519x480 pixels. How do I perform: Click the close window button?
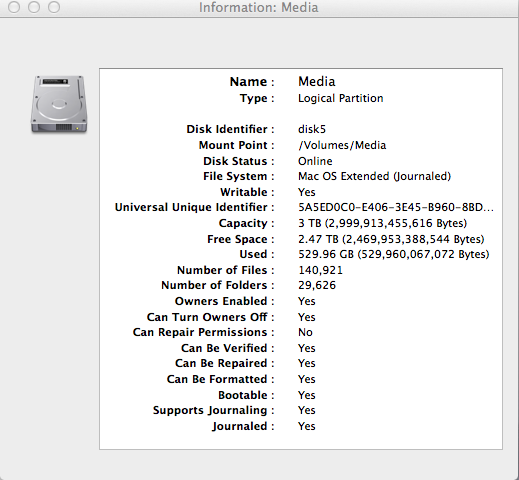(x=14, y=7)
